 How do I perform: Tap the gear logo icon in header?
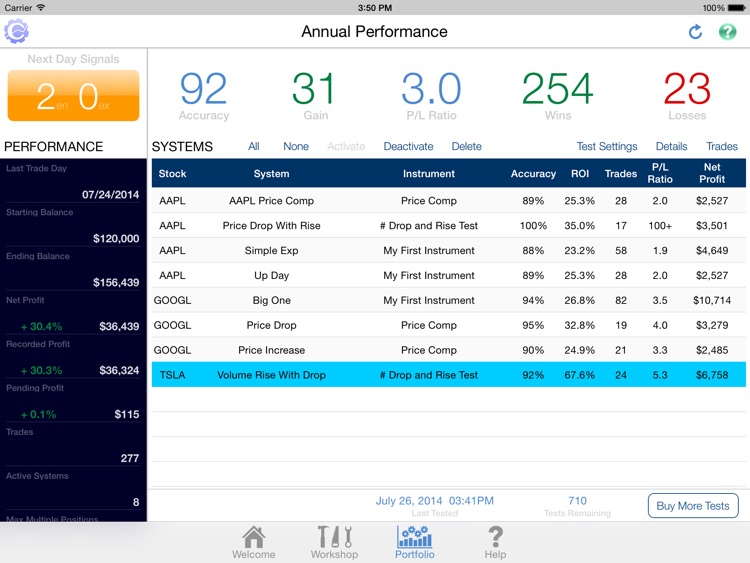pos(16,32)
